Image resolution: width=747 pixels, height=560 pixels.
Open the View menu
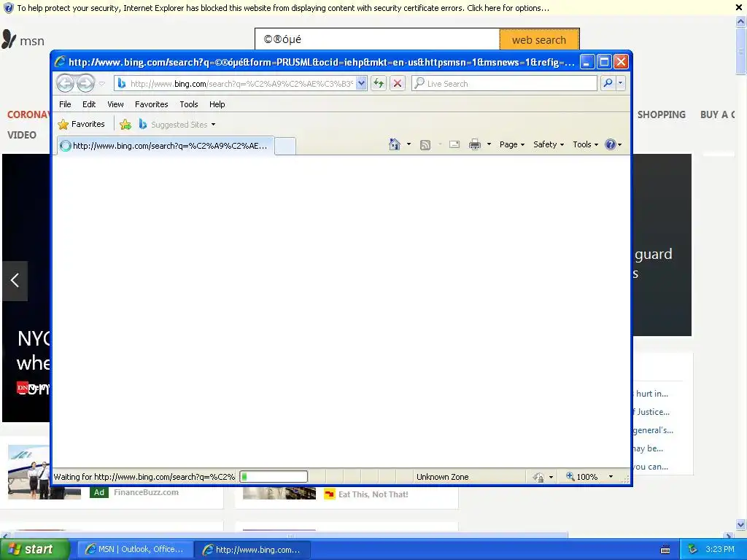tap(115, 104)
